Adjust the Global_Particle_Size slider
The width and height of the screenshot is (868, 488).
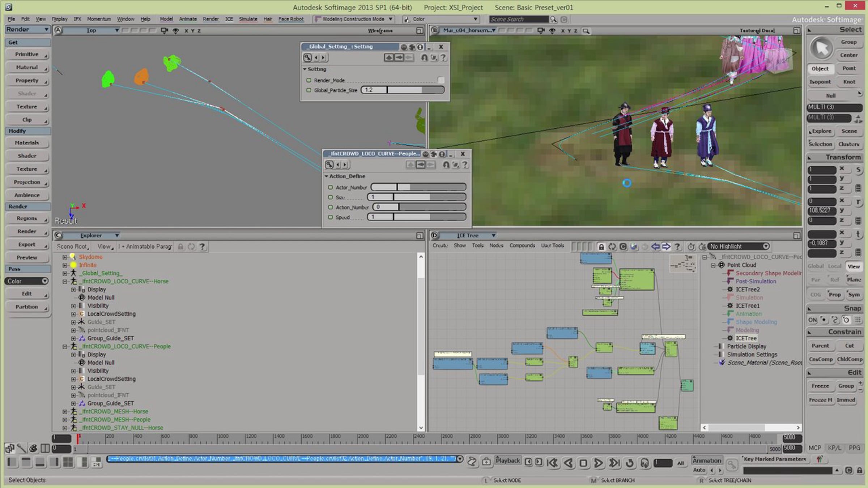[403, 90]
